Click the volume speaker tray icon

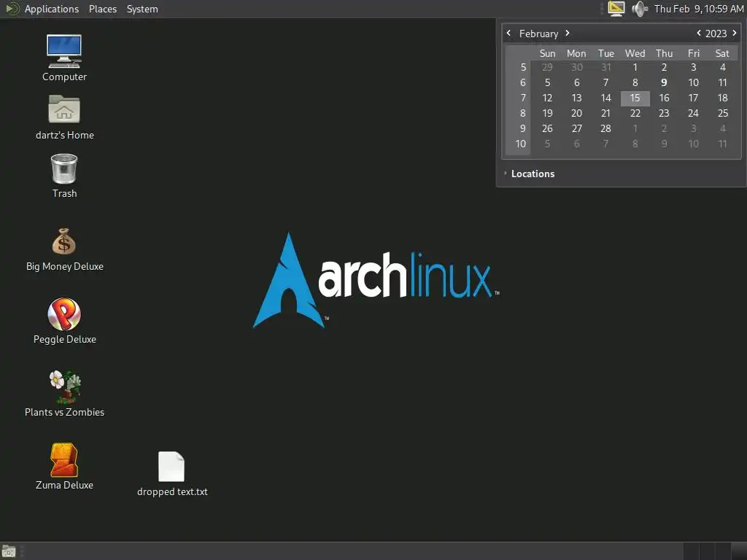[639, 9]
